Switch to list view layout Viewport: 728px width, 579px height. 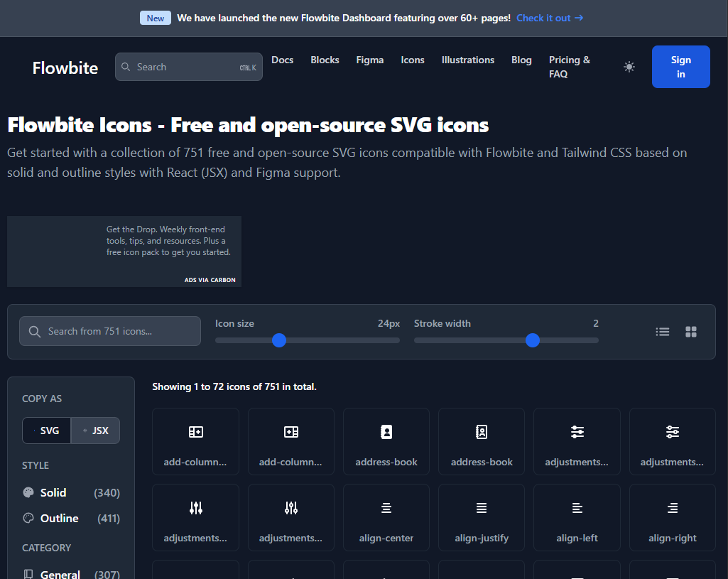pos(662,332)
